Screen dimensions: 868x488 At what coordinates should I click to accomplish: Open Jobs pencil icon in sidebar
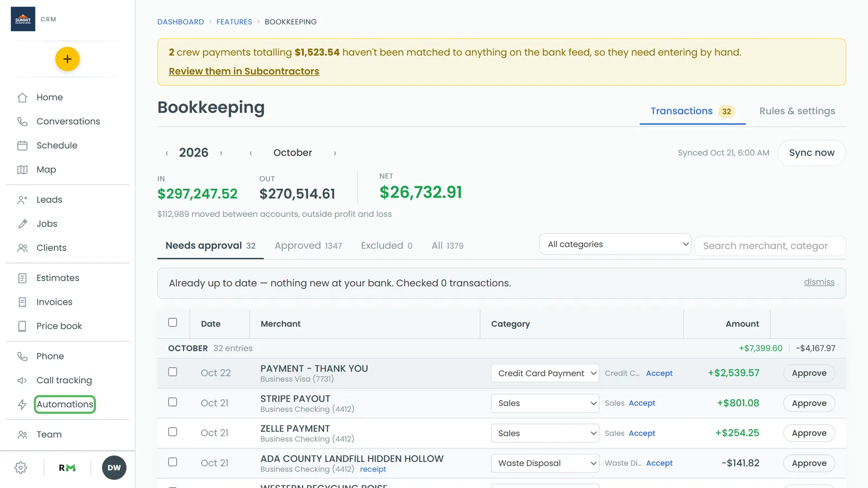[x=22, y=224]
